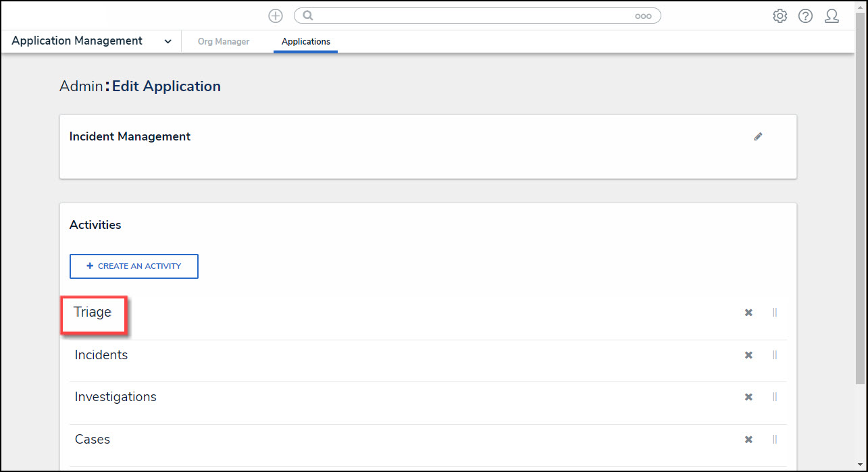Click the drag handle for the Triage row
868x472 pixels.
(x=775, y=313)
